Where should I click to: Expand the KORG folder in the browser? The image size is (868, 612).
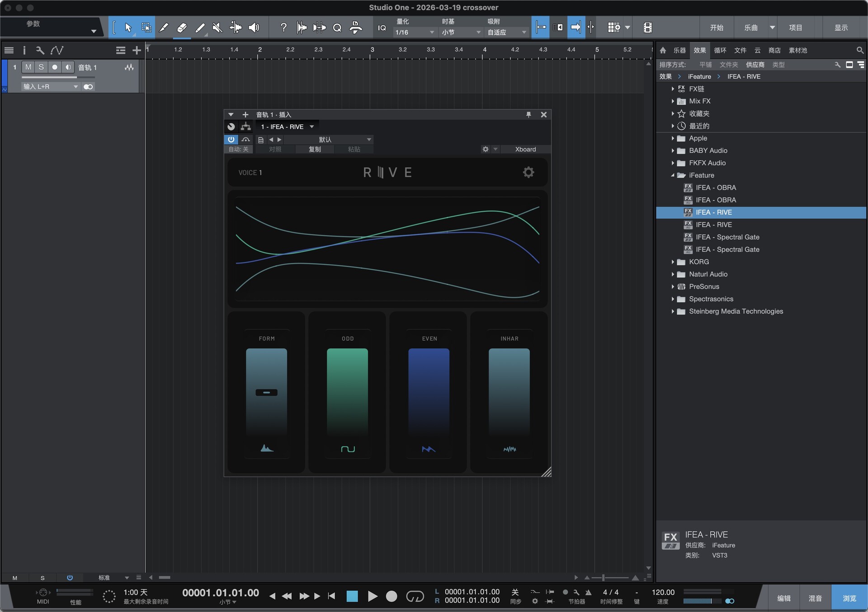[673, 261]
